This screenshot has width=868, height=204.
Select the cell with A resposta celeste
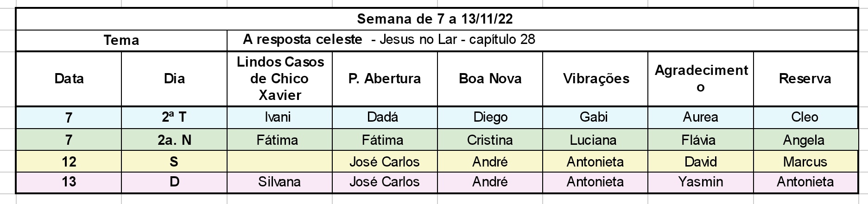(542, 40)
